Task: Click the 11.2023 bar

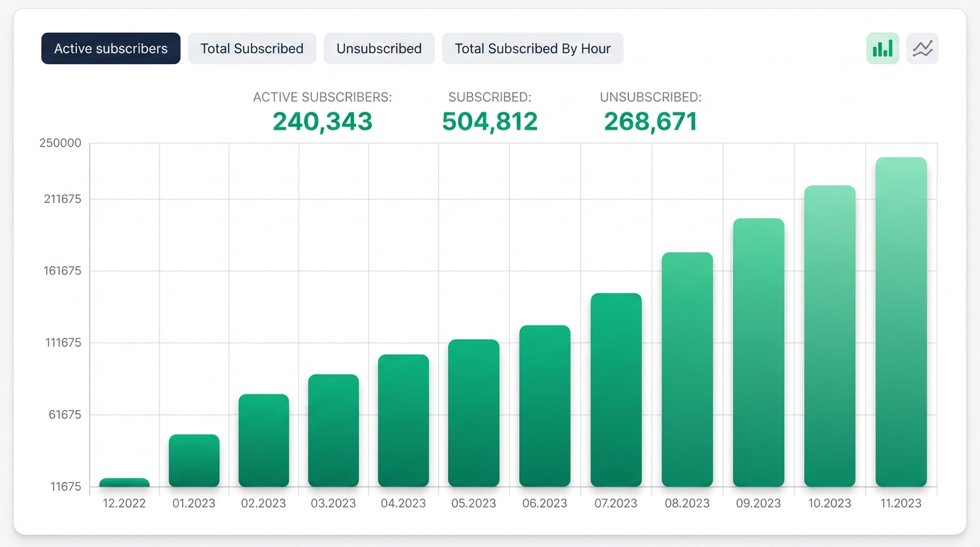Action: pyautogui.click(x=901, y=322)
